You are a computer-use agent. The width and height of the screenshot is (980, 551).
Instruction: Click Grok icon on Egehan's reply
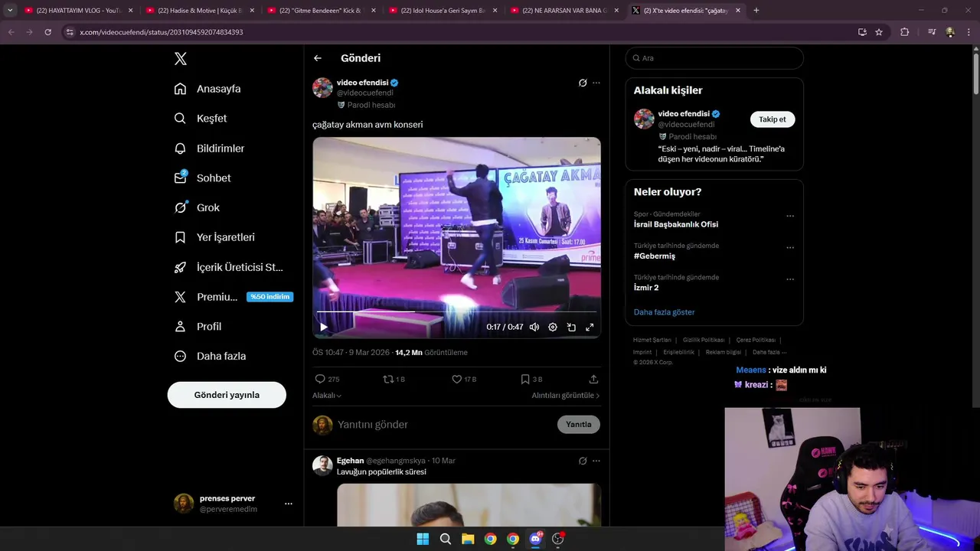(583, 461)
